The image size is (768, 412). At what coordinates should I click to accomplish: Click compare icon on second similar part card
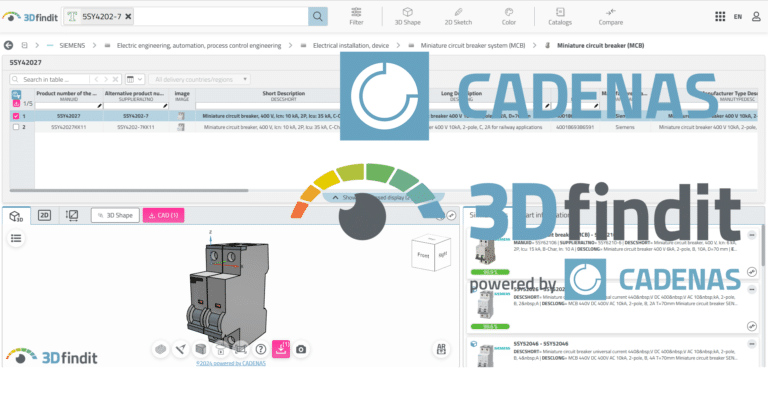(752, 326)
